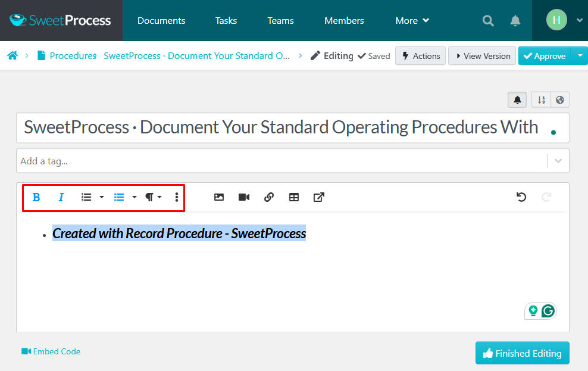Apply unordered bullet list
588x371 pixels.
click(x=119, y=197)
